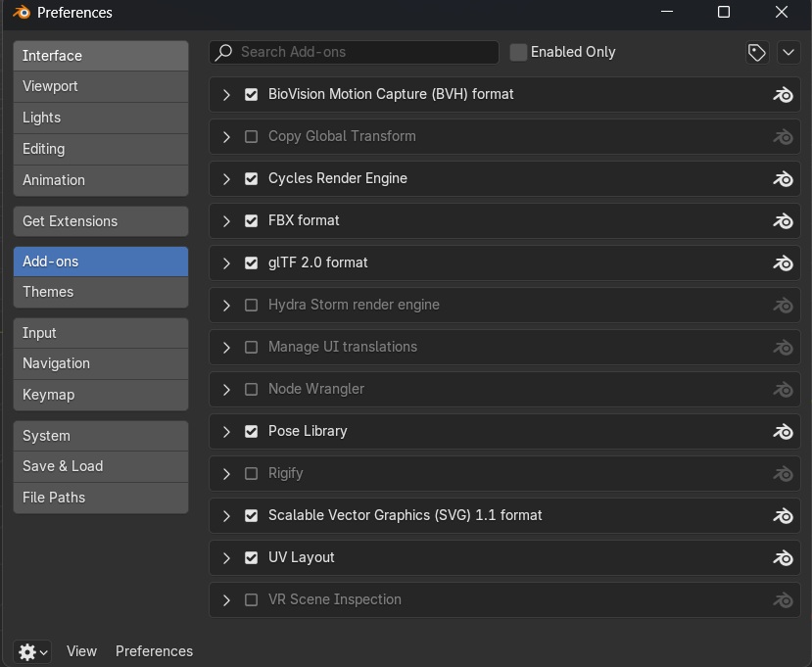The width and height of the screenshot is (812, 667).
Task: Expand the Pose Library add-on details
Action: click(226, 431)
